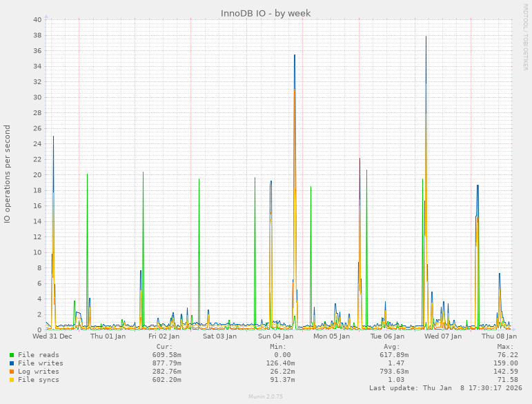Click File writes current value 877.79m

click(166, 363)
